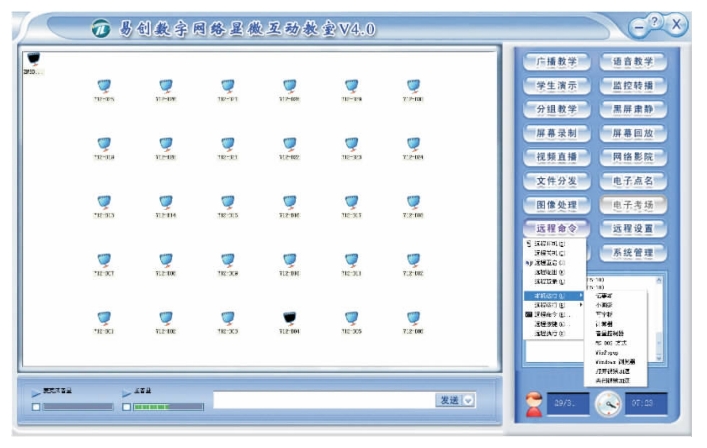Expand the dropdown arrow next to 发送
The height and width of the screenshot is (448, 707).
[x=468, y=400]
